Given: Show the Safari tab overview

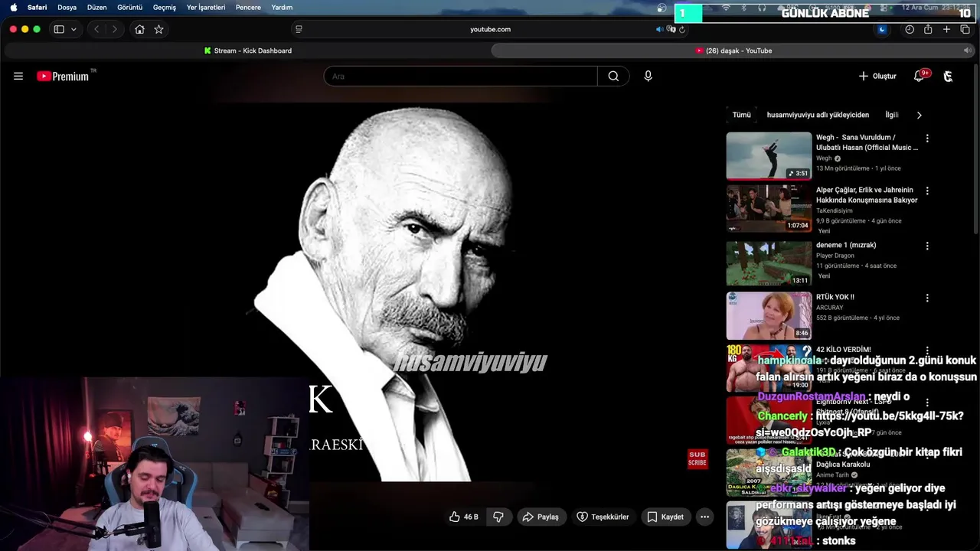Looking at the screenshot, I should [965, 29].
